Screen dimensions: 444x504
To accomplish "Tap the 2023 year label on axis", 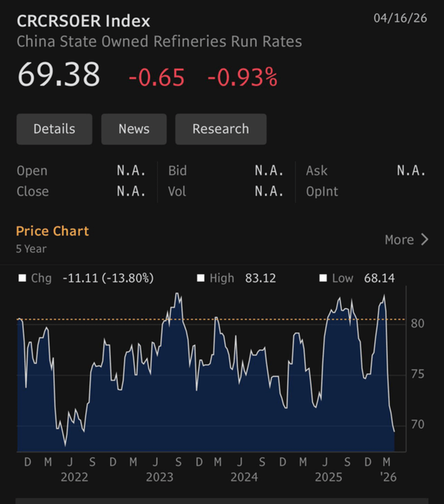I will [159, 477].
